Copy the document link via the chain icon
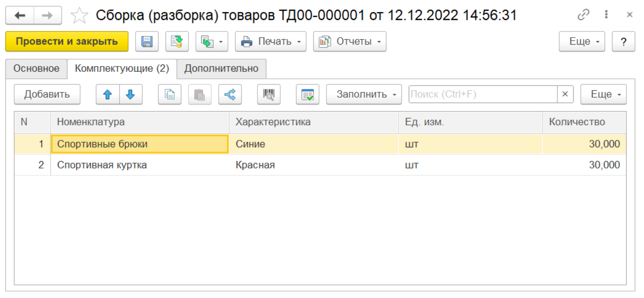This screenshot has height=298, width=644. pos(583,15)
